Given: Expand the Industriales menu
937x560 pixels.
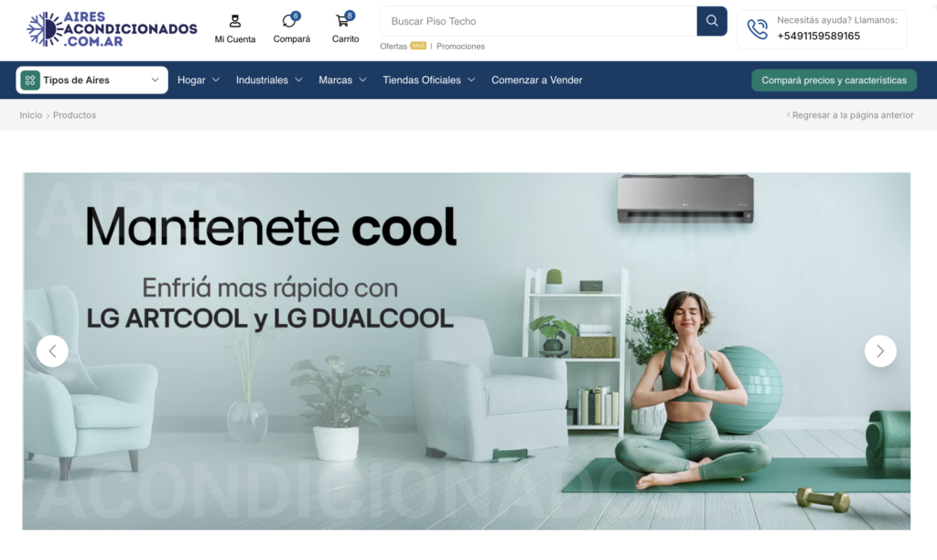Looking at the screenshot, I should pyautogui.click(x=269, y=81).
